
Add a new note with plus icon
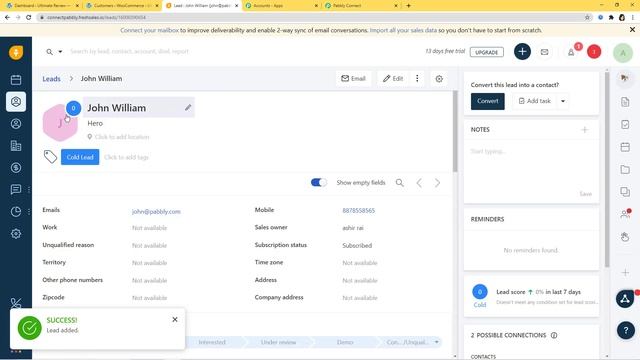[x=584, y=130]
